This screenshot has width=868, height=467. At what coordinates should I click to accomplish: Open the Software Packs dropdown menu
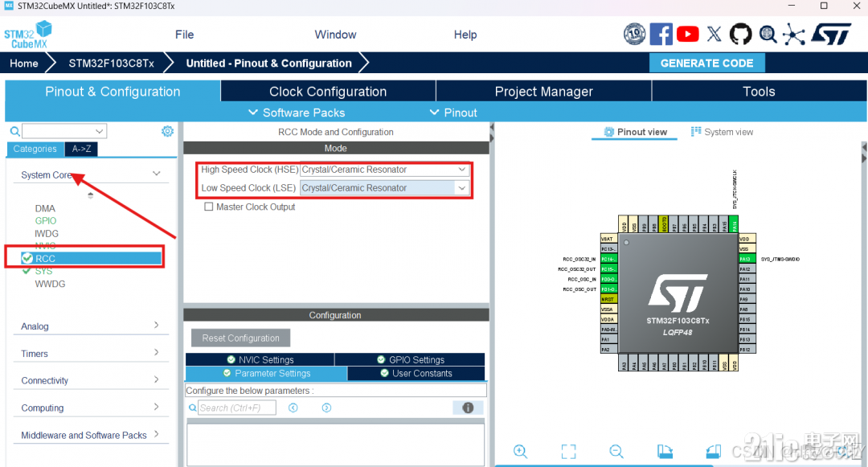pyautogui.click(x=297, y=113)
